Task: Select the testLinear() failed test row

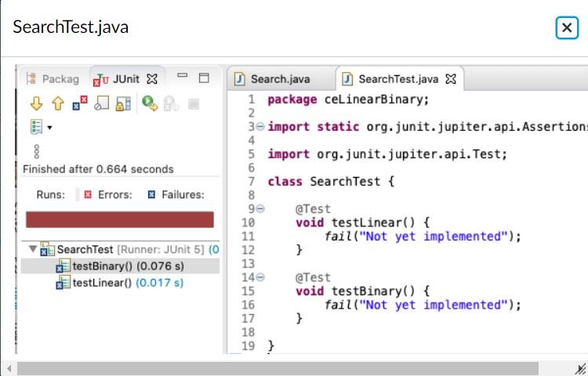Action: (120, 283)
